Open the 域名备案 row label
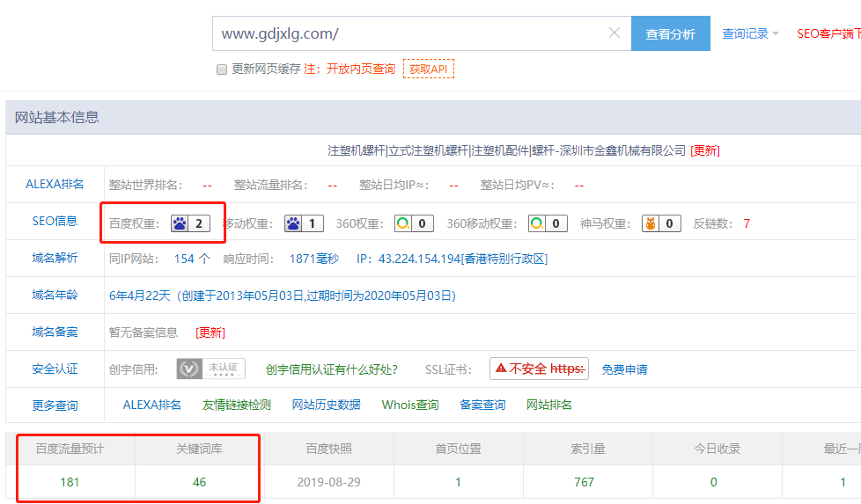Viewport: 861px width, 504px height. pyautogui.click(x=55, y=332)
